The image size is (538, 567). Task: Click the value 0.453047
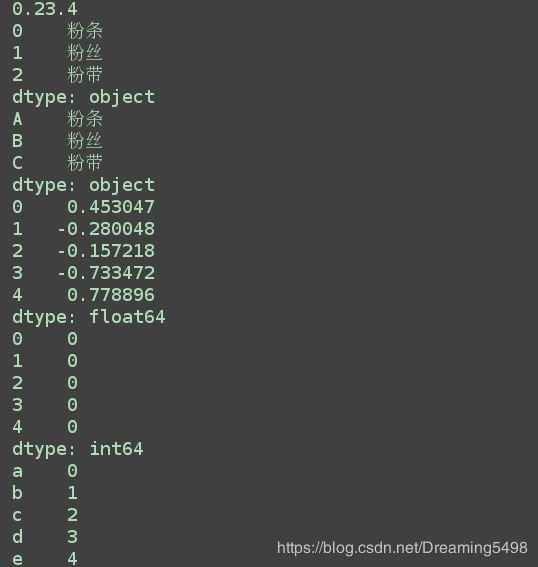[111, 207]
